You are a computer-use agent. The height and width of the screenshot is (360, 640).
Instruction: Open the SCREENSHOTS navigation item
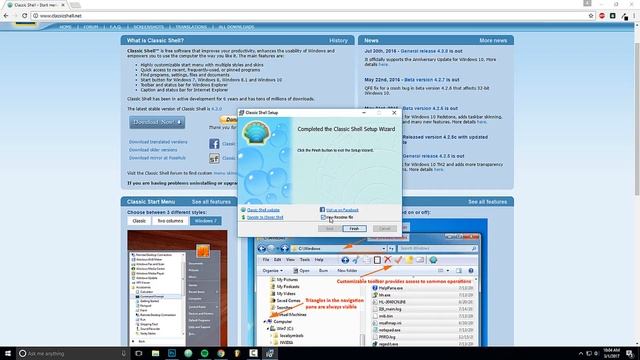(149, 27)
